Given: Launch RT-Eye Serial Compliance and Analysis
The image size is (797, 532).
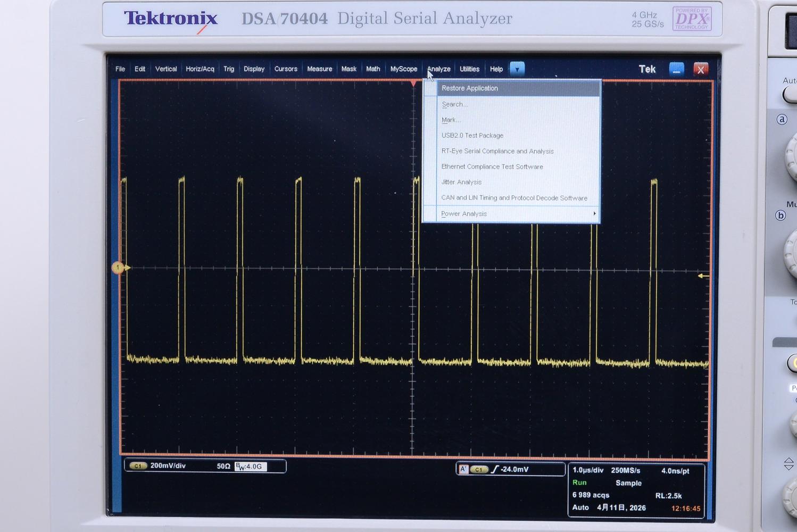Looking at the screenshot, I should click(519, 151).
